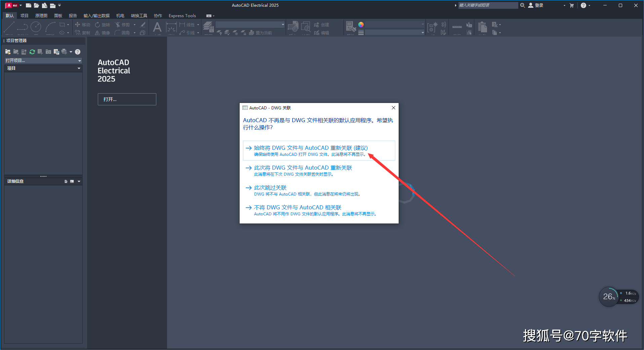
Task: Click the publish/plot icon in Project Manager
Action: coord(64,52)
